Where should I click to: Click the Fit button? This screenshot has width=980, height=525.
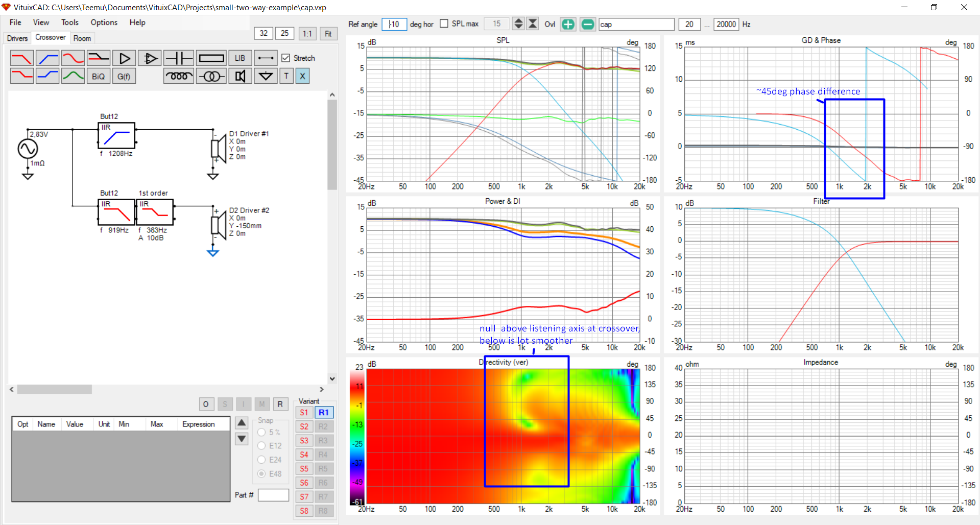pyautogui.click(x=328, y=34)
